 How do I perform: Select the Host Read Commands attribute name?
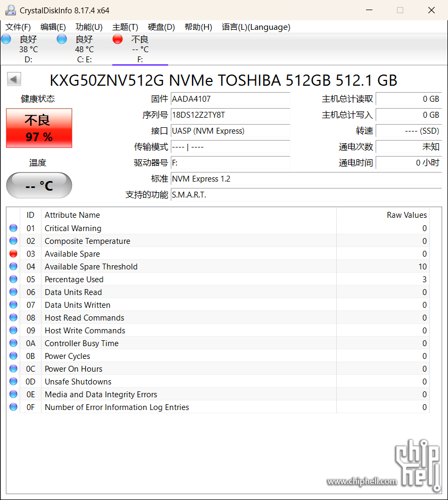[85, 317]
